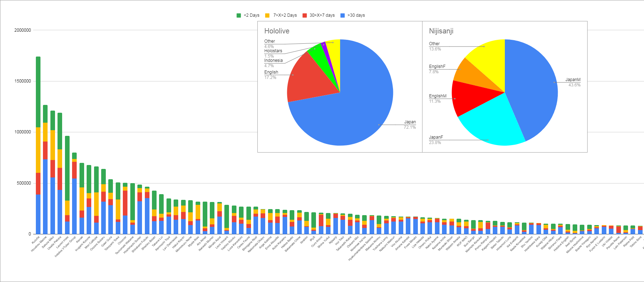This screenshot has height=282, width=644.
Task: Click the 'Mori Calliope' x-axis label
Action: [x=91, y=243]
